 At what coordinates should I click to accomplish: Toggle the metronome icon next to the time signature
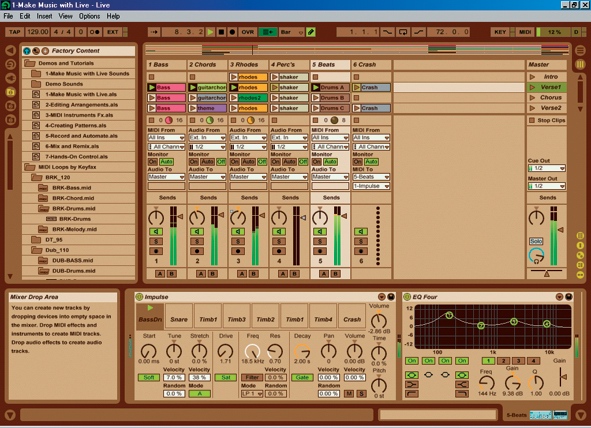coord(95,32)
